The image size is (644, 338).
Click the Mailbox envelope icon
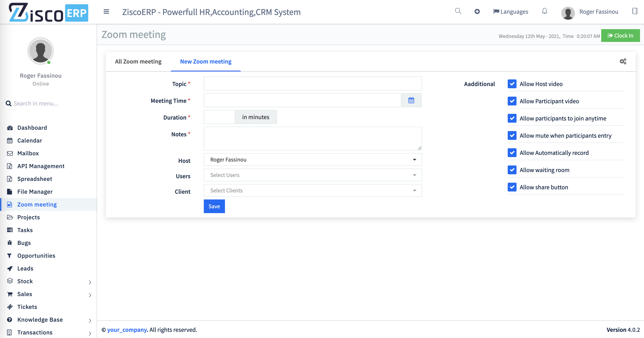tap(10, 153)
